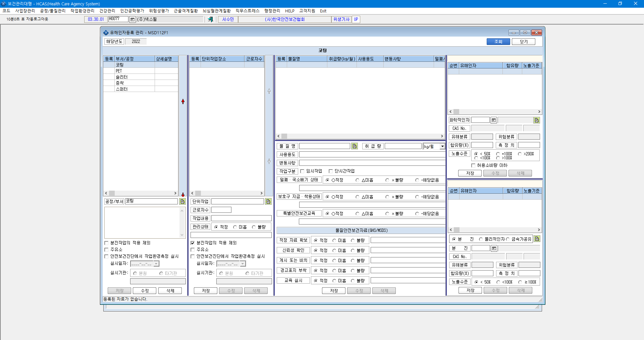Click the calendar icon beside H0077 code
The height and width of the screenshot is (340, 644).
coord(132,19)
